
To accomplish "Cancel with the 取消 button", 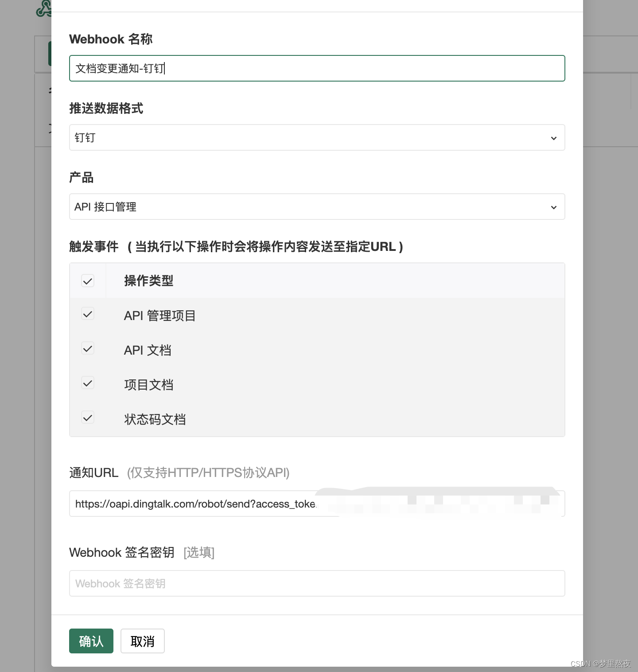I will 143,641.
